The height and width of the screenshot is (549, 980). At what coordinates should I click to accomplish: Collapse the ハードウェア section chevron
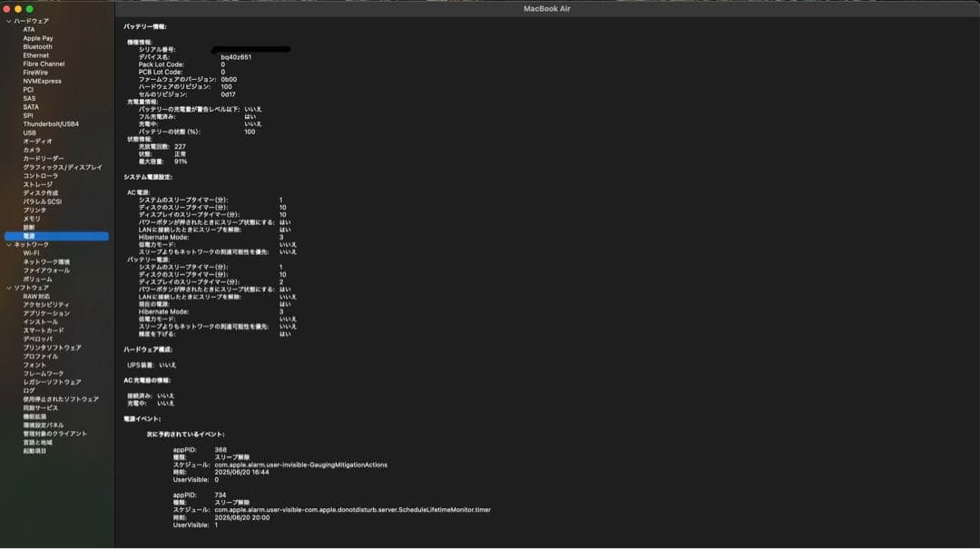(x=9, y=21)
